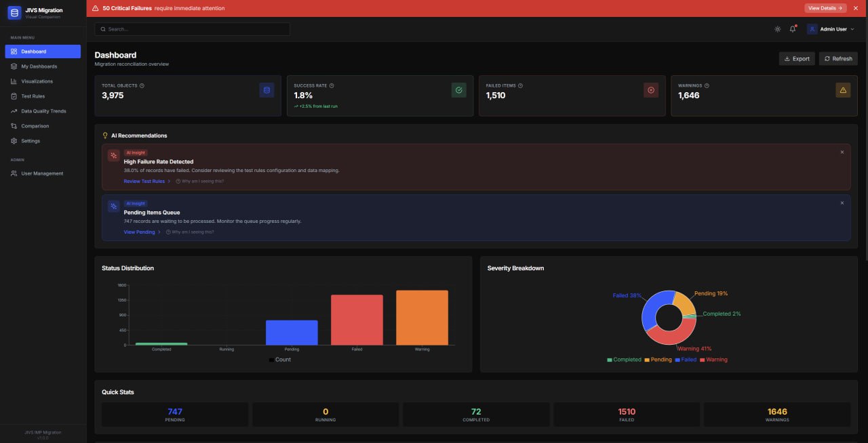The height and width of the screenshot is (443, 868).
Task: Open the Visualizations sidebar icon
Action: click(14, 81)
